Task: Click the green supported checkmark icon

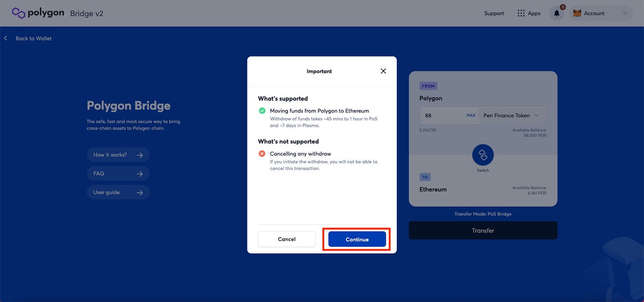Action: (x=262, y=111)
